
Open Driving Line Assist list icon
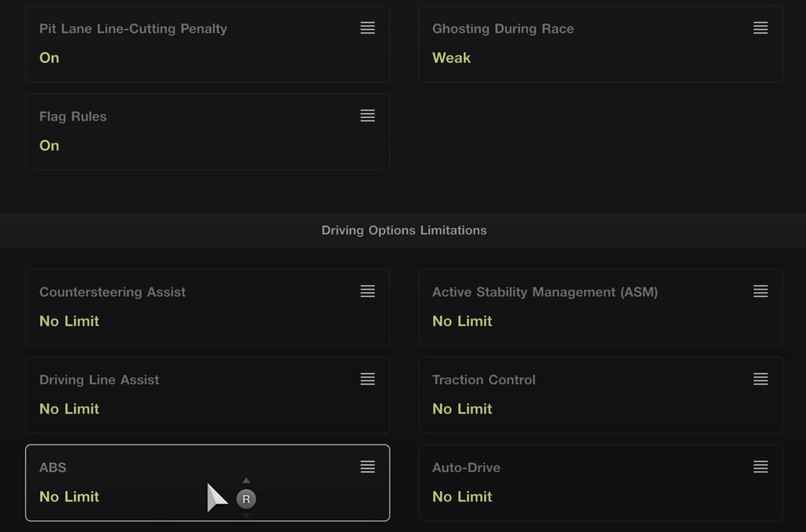[x=368, y=379]
